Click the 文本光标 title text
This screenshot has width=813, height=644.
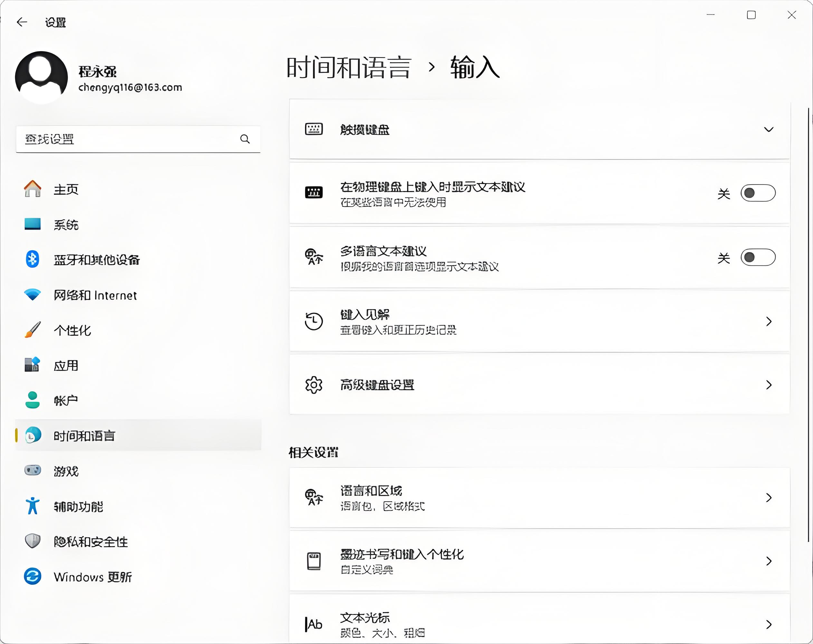tap(365, 618)
